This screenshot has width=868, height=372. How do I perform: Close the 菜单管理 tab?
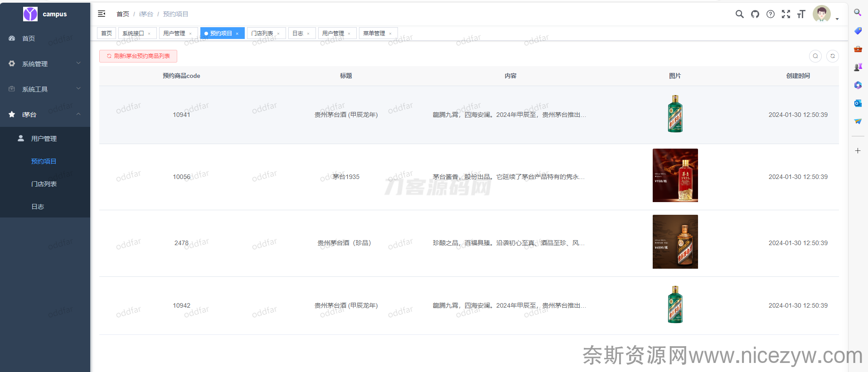coord(390,34)
